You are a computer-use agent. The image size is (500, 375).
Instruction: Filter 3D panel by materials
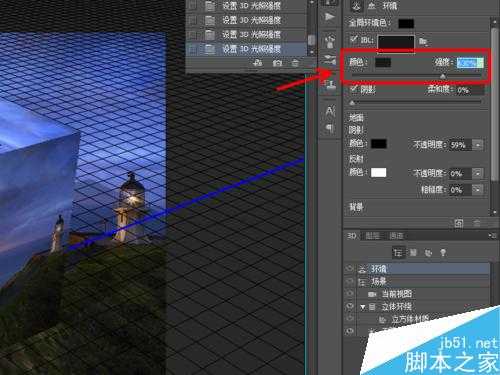pos(428,253)
